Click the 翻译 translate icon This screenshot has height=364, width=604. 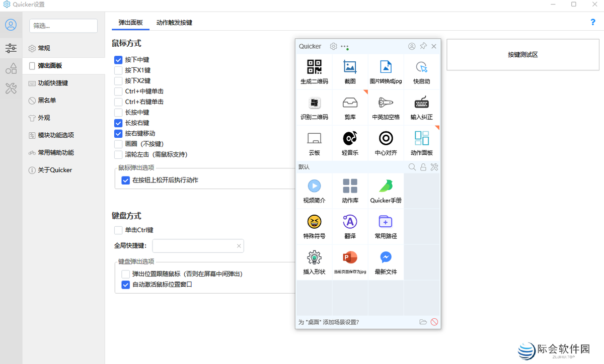pos(350,226)
